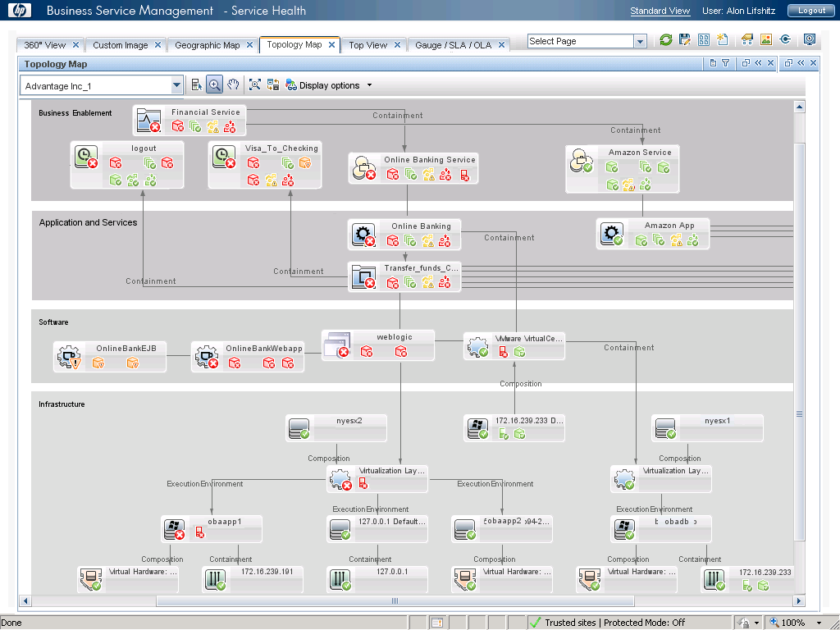Click the Application and Services layer label
This screenshot has width=840, height=630.
point(88,222)
